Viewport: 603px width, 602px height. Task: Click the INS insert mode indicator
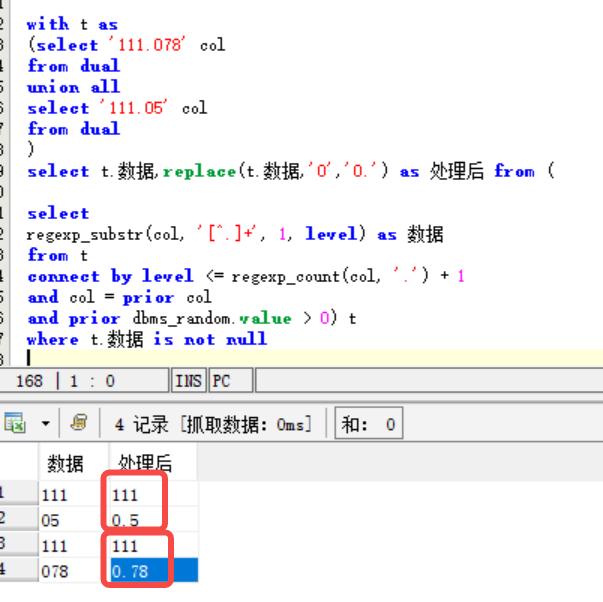[x=188, y=380]
